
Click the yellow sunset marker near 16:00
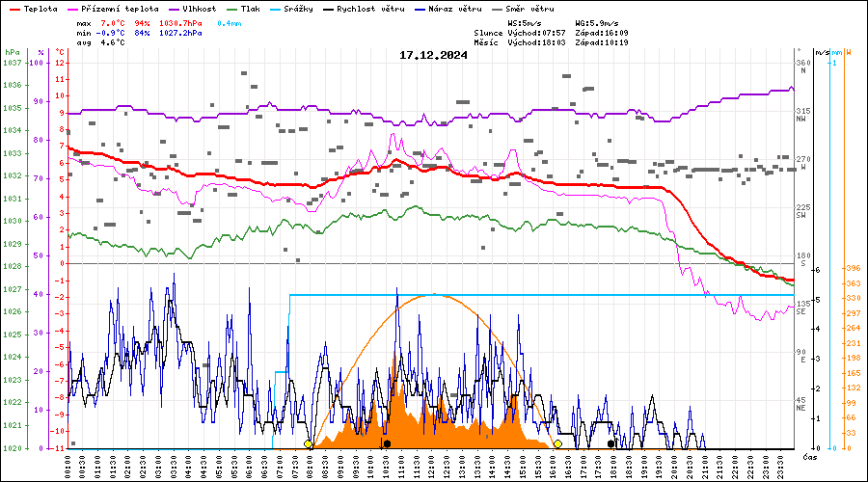pyautogui.click(x=557, y=444)
